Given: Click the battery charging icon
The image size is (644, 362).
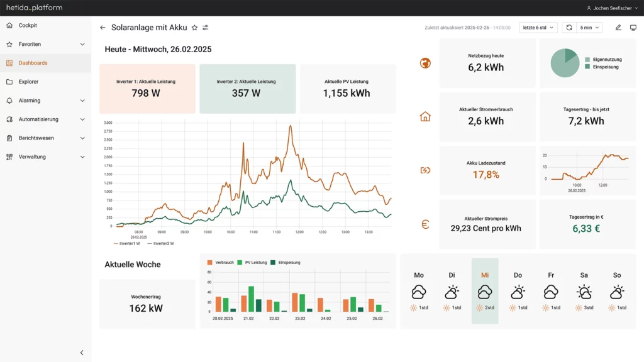Looking at the screenshot, I should click(x=425, y=170).
